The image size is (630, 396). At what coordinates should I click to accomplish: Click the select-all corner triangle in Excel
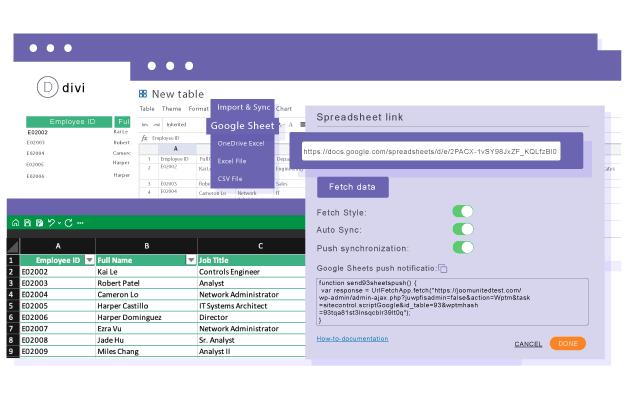pyautogui.click(x=13, y=246)
